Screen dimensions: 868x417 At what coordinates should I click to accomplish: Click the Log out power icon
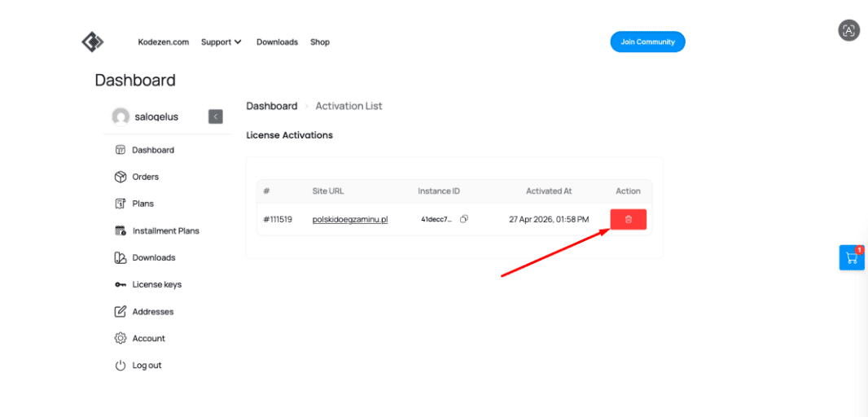point(121,366)
